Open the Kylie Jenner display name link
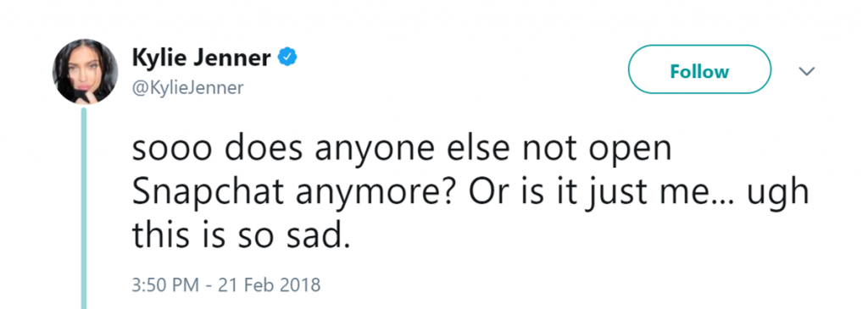Image resolution: width=868 pixels, height=309 pixels. pyautogui.click(x=202, y=58)
